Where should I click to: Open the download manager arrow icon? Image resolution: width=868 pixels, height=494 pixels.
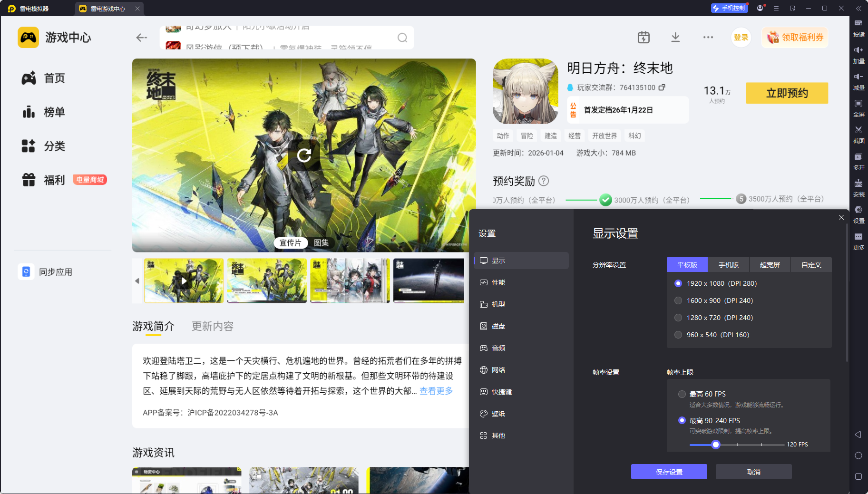click(675, 38)
